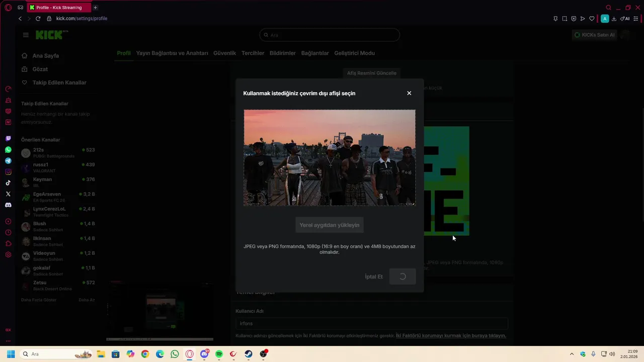Switch to Tercihler tab

(253, 53)
